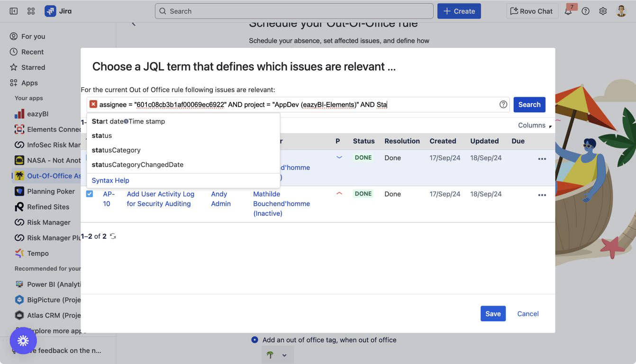Open the more actions menu for AP-10 row
The width and height of the screenshot is (636, 364).
point(542,195)
